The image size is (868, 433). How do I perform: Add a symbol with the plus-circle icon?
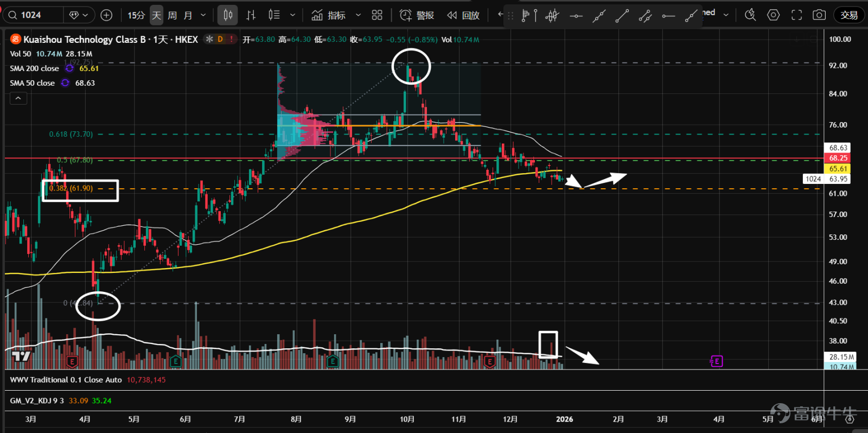(106, 15)
